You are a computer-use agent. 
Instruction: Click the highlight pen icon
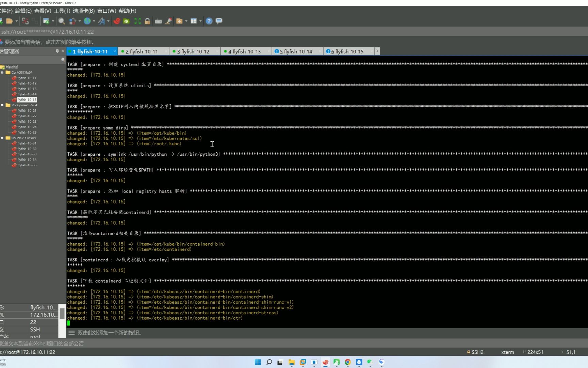[x=168, y=21]
